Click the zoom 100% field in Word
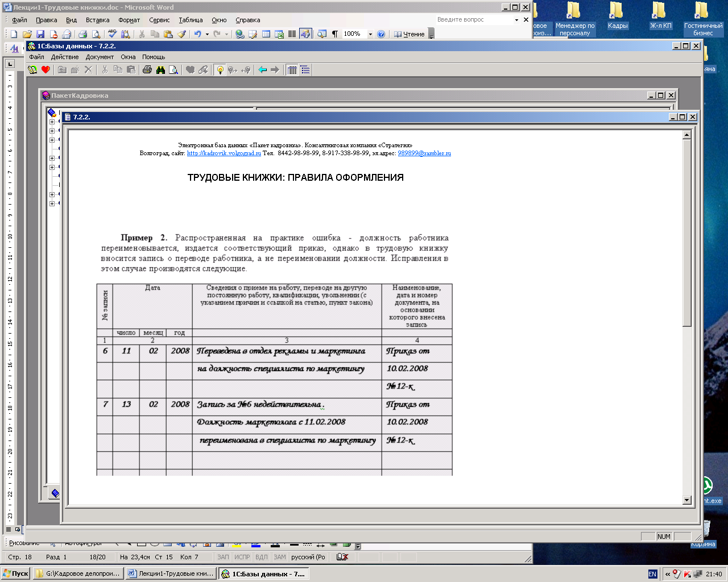 [354, 34]
